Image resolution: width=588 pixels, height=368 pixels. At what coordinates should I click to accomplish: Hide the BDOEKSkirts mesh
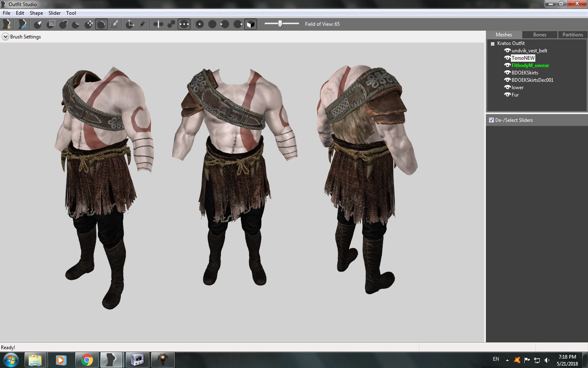(508, 73)
